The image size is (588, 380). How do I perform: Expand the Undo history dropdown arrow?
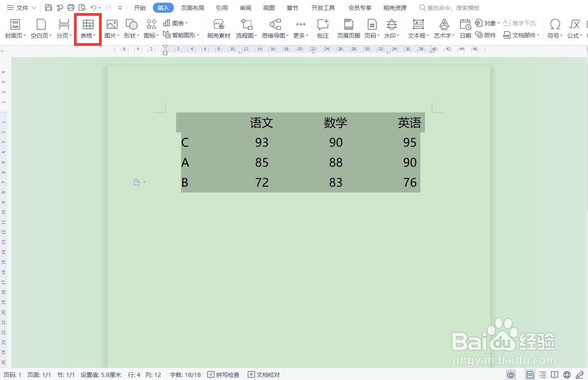[100, 8]
